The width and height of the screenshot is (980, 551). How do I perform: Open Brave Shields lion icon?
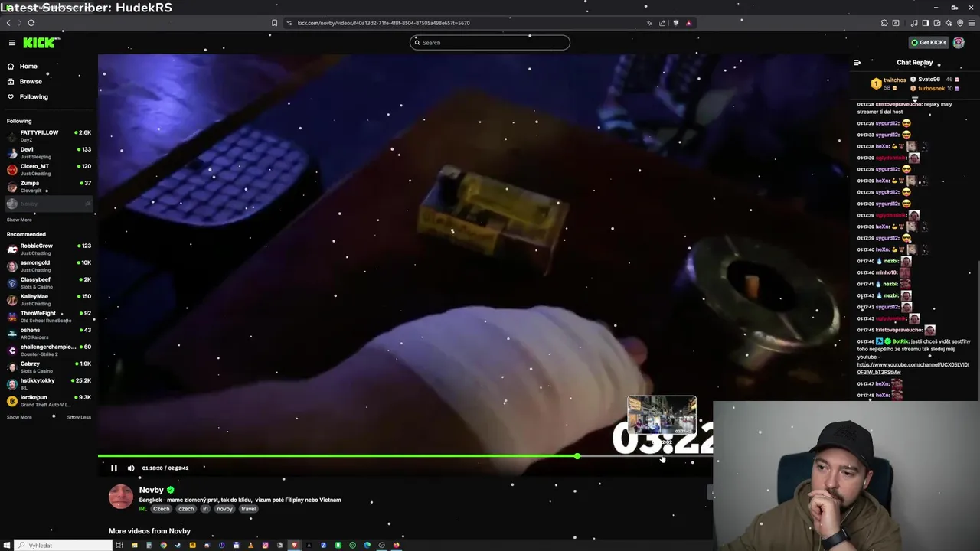(x=675, y=23)
